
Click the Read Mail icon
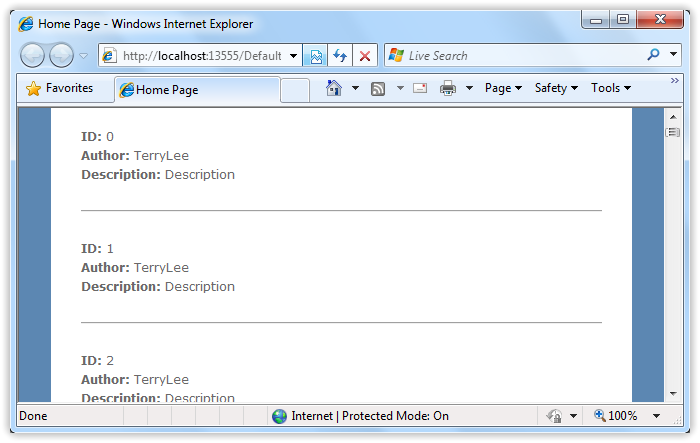click(x=420, y=88)
